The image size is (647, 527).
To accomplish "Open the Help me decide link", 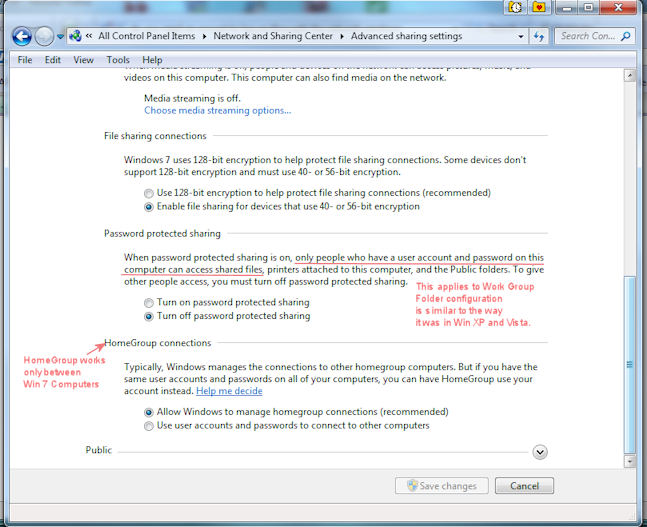I will [229, 391].
